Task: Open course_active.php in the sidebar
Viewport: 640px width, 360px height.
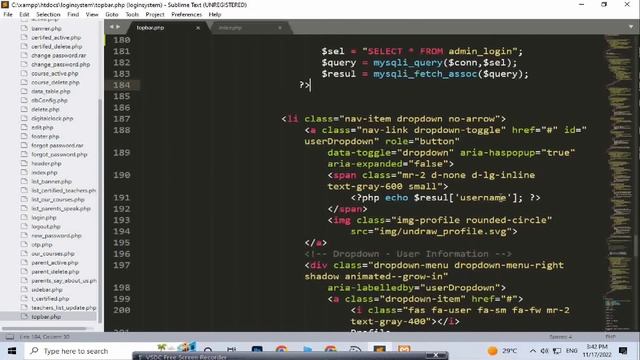Action: pyautogui.click(x=55, y=73)
